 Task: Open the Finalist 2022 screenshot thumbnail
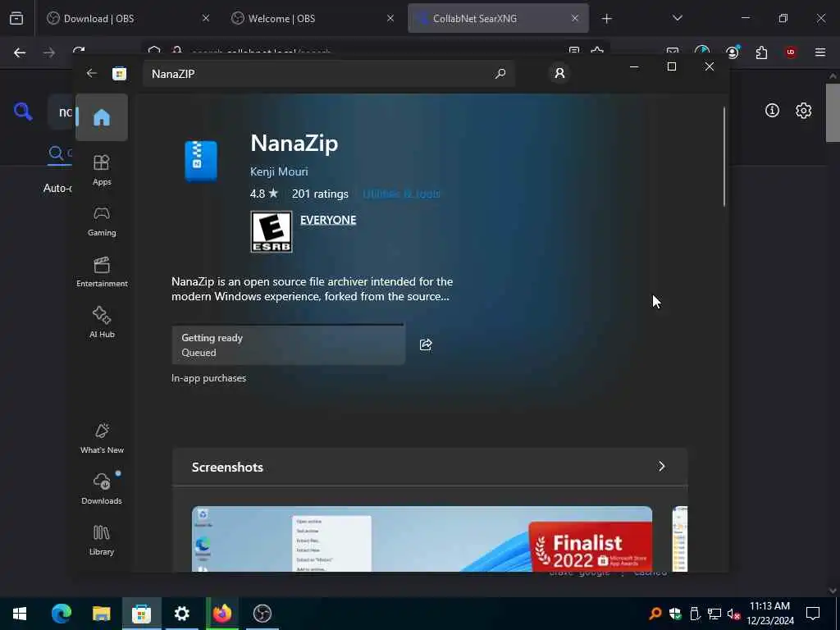tap(422, 539)
